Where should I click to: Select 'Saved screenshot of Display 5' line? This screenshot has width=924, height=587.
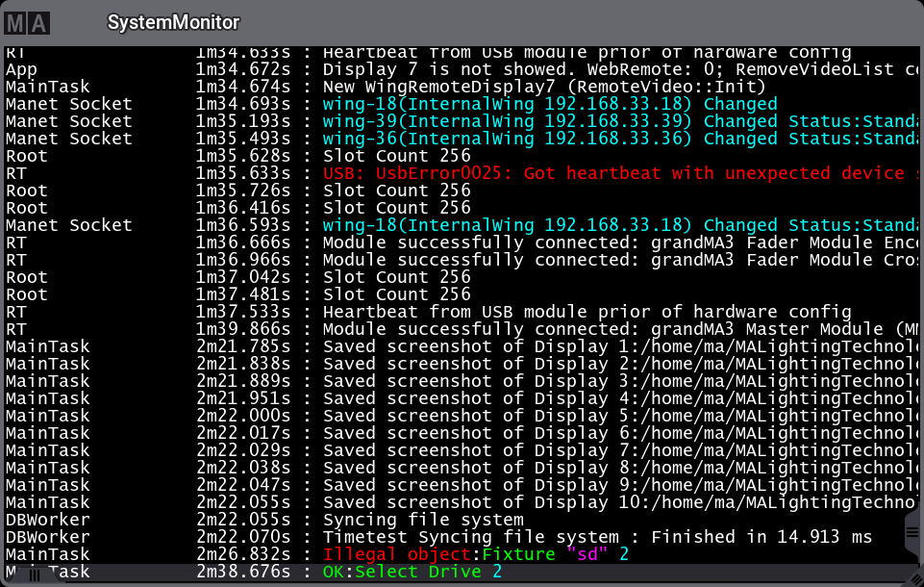tap(462, 416)
